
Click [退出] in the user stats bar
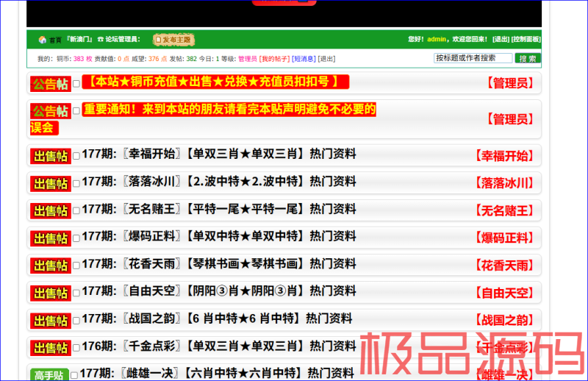click(x=326, y=59)
